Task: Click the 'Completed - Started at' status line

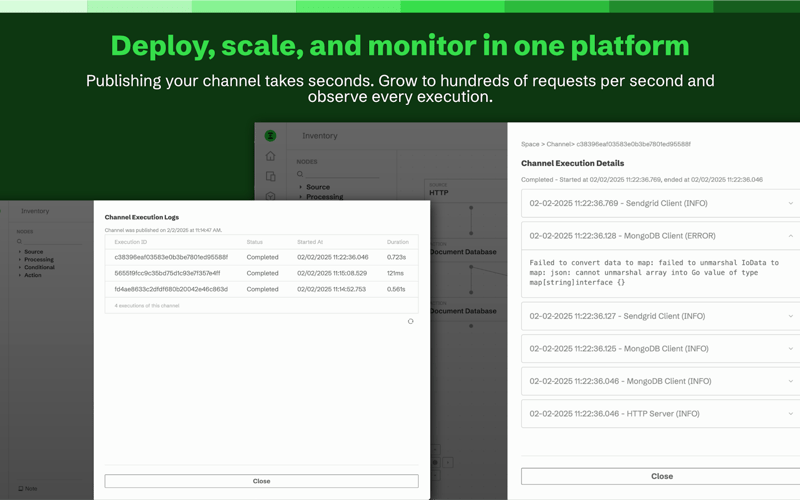Action: pos(642,180)
